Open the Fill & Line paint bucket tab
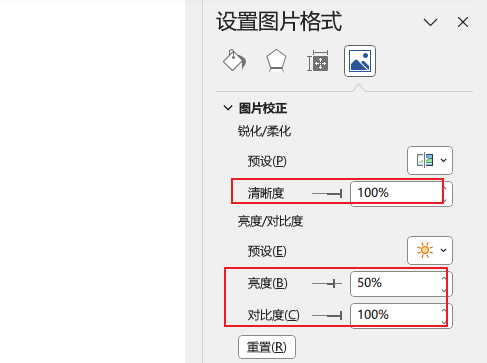 234,60
